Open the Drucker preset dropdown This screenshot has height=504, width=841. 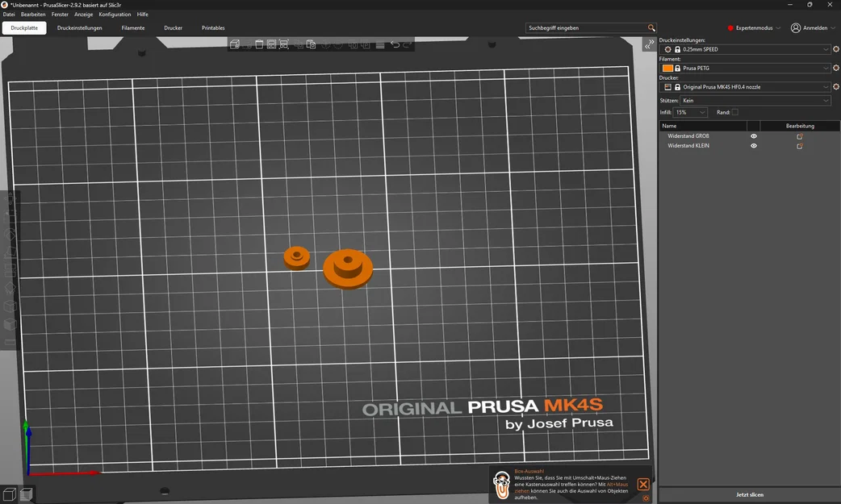click(745, 87)
